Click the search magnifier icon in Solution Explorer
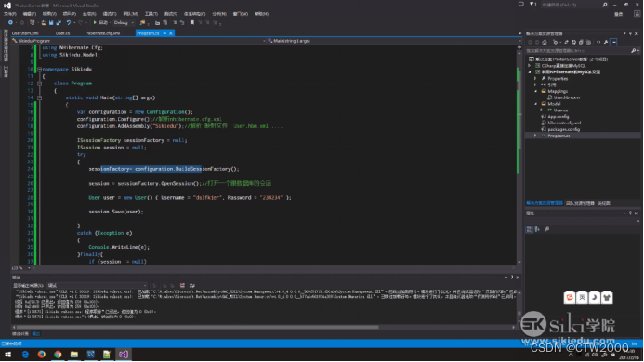Viewport: 644px width, 362px height. click(633, 51)
